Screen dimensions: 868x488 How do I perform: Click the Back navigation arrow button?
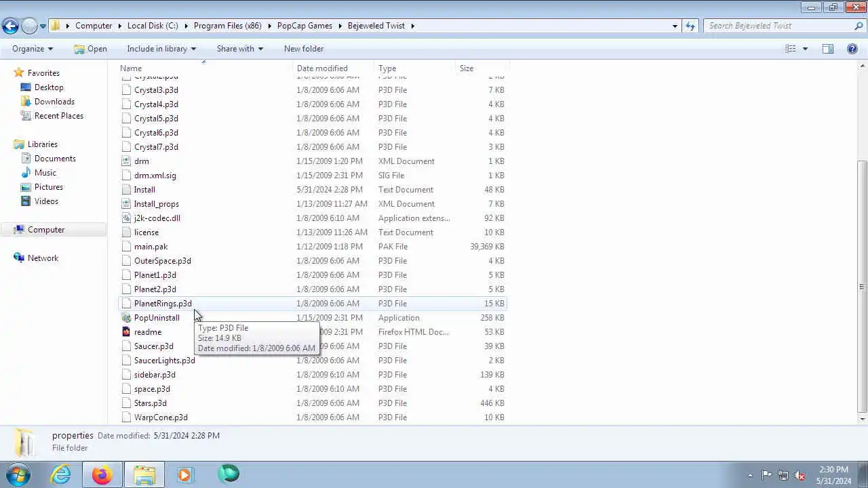tap(10, 26)
